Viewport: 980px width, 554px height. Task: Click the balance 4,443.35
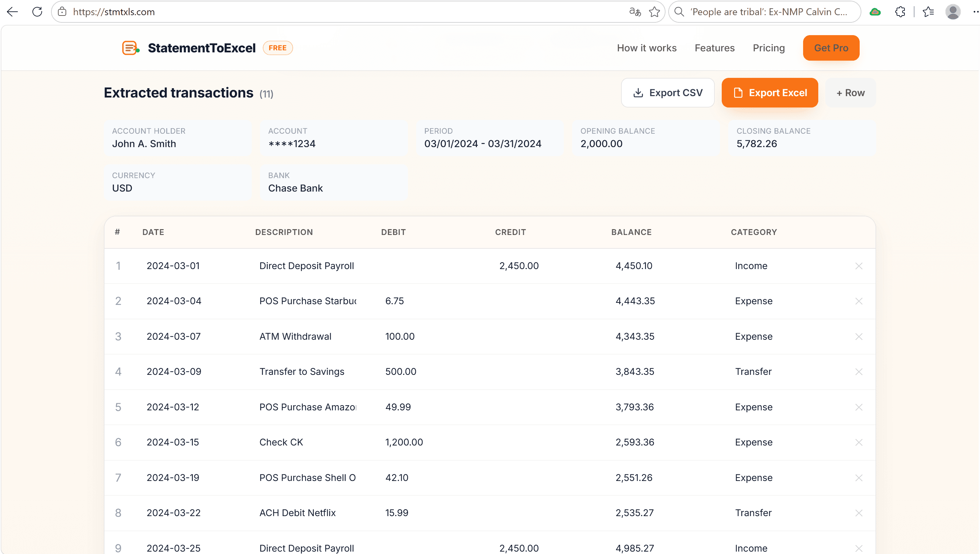coord(635,301)
